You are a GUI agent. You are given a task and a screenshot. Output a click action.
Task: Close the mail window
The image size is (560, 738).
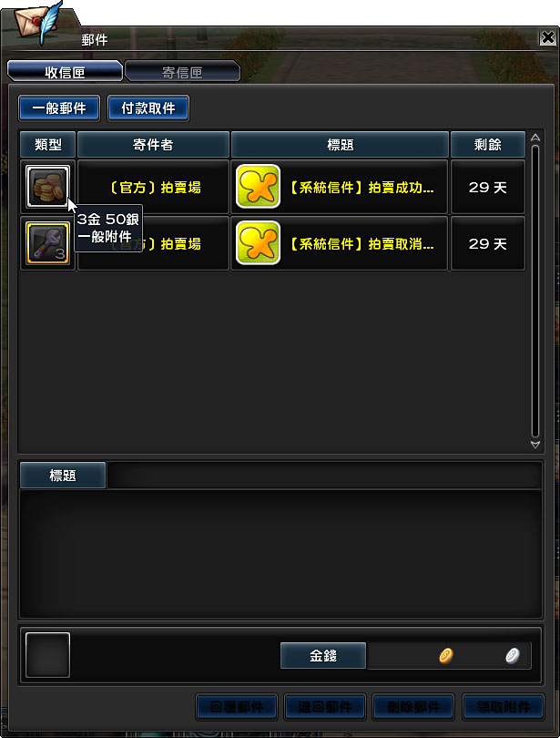pos(548,37)
